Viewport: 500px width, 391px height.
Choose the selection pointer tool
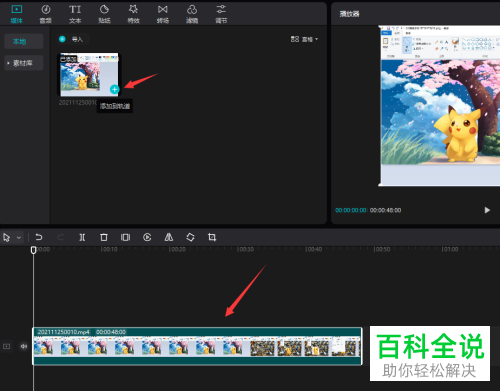[x=7, y=237]
